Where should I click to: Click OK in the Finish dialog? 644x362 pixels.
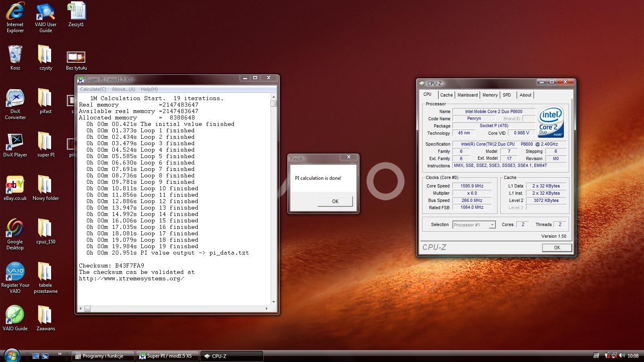click(x=335, y=201)
